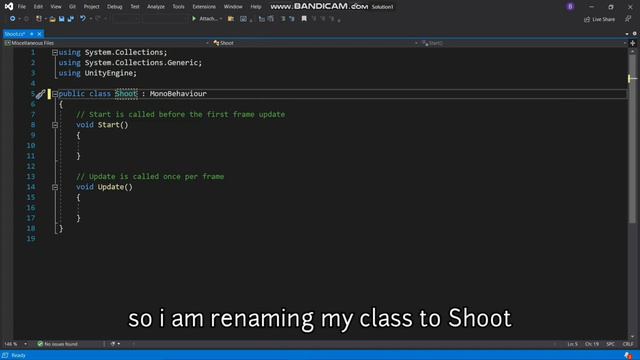Expand the Attach button dropdown arrow
The image size is (640, 360).
tap(221, 19)
